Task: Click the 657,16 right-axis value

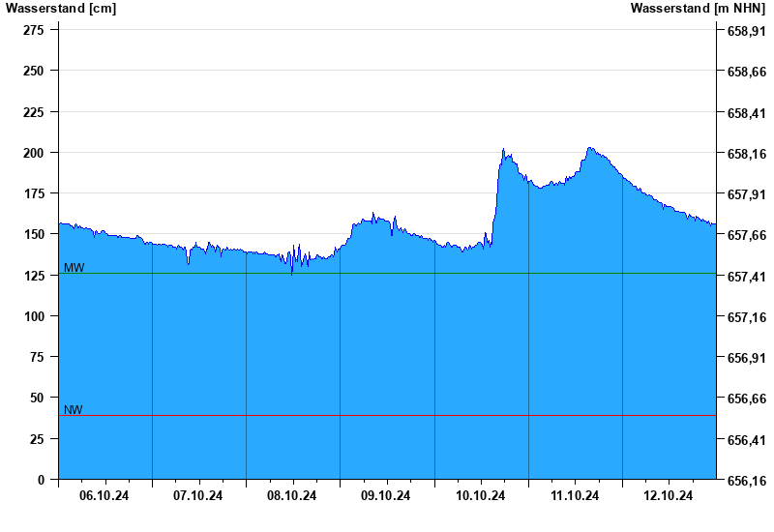Action: [747, 317]
